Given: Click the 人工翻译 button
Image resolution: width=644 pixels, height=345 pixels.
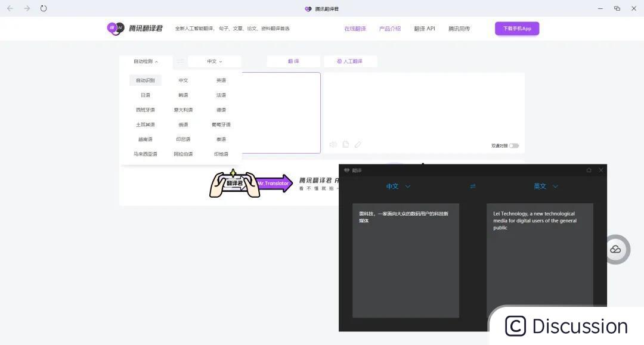Looking at the screenshot, I should (350, 61).
